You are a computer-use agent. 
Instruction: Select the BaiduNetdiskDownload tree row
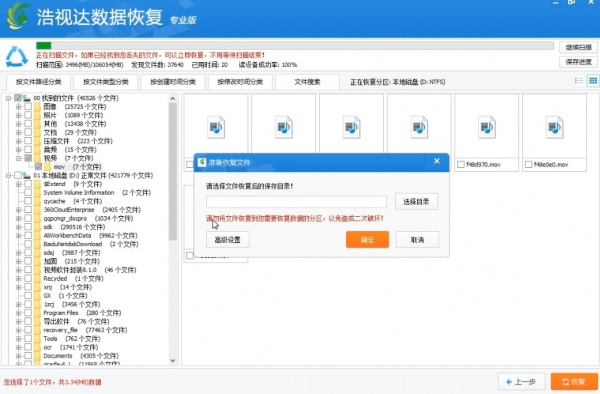coord(91,244)
